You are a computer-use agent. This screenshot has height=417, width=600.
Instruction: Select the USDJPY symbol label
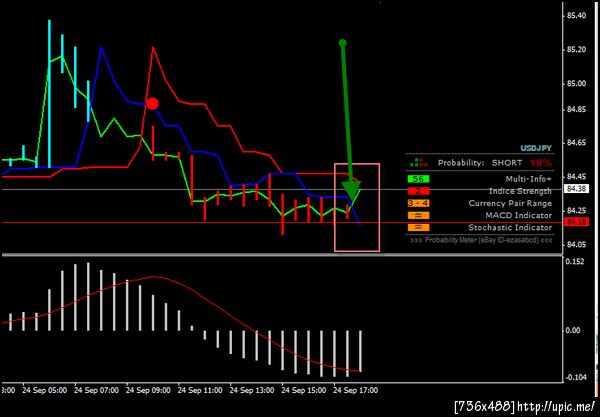(536, 148)
